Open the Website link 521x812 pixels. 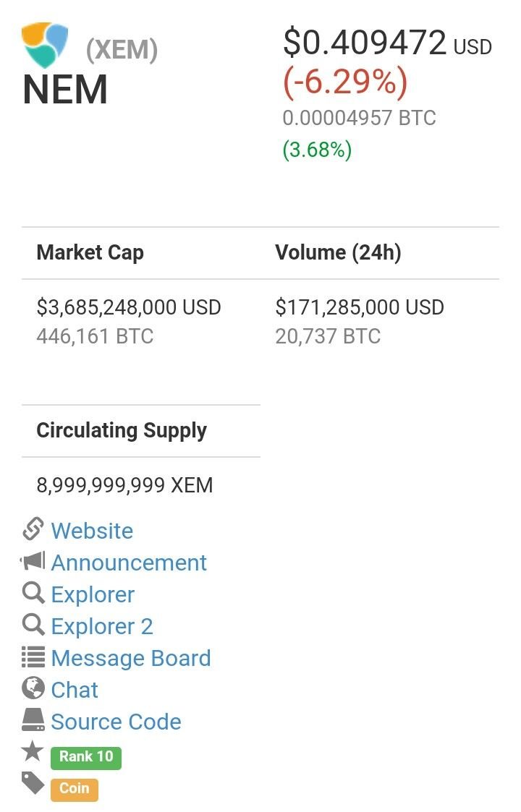(92, 531)
